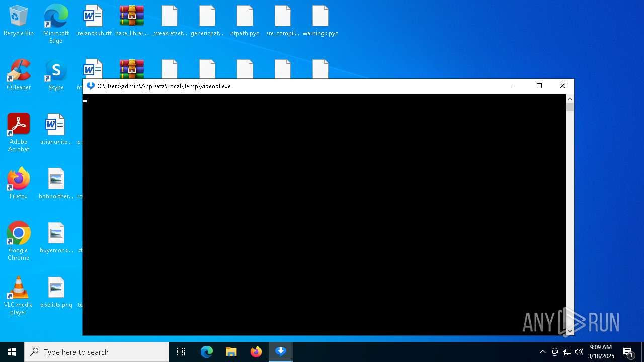Click console scrollbar down arrow
The width and height of the screenshot is (644, 362).
570,331
